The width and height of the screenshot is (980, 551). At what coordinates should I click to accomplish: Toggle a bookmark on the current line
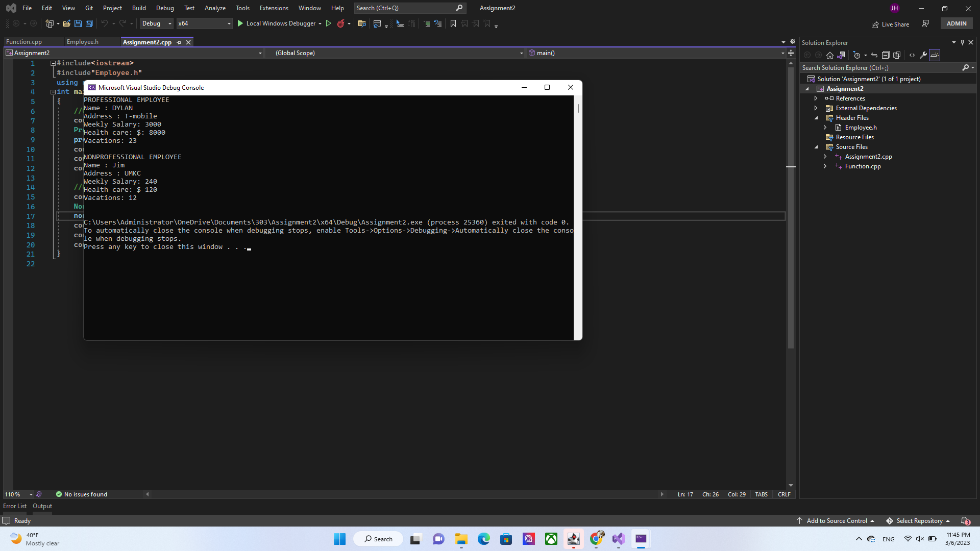tap(453, 23)
